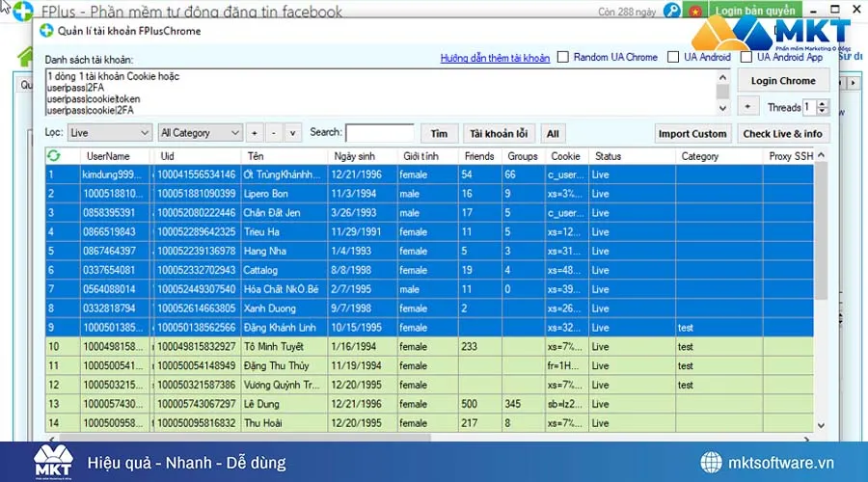The image size is (868, 482).
Task: Open Hướng dẫn thêm tài khoản link
Action: point(495,58)
